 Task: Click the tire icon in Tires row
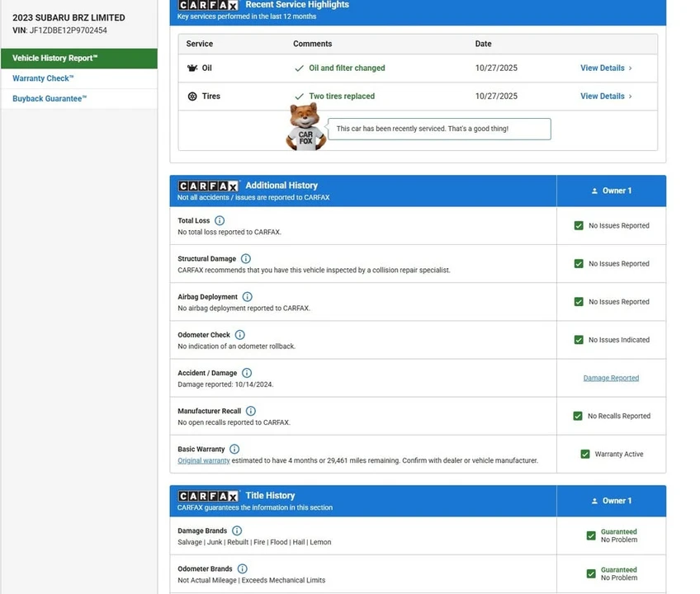pyautogui.click(x=192, y=96)
